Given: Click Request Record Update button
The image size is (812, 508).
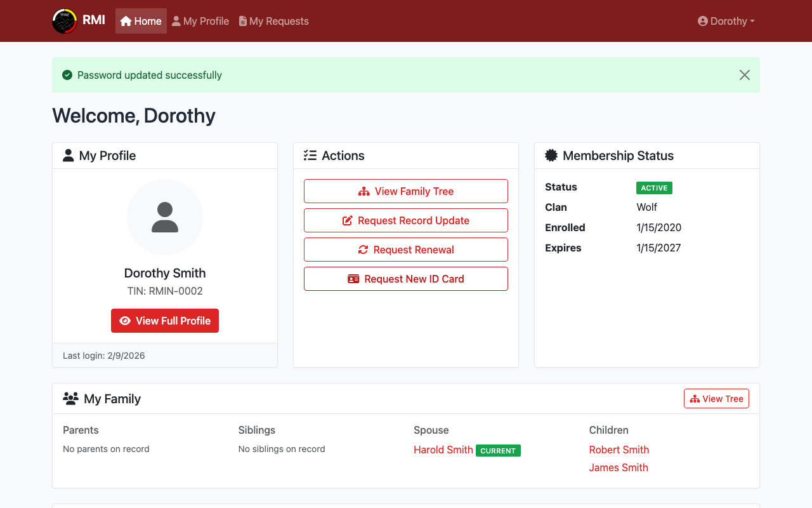Looking at the screenshot, I should point(406,220).
